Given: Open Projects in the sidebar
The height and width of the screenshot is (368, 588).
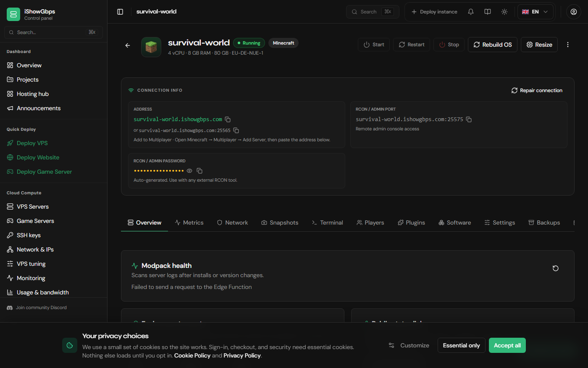Looking at the screenshot, I should 53,79.
